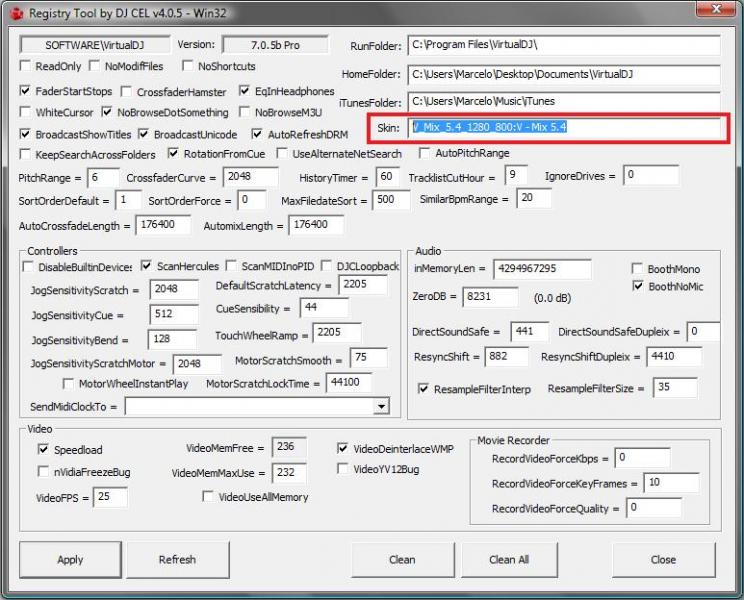Click the Close button at bottom
This screenshot has height=600, width=744.
click(x=663, y=560)
